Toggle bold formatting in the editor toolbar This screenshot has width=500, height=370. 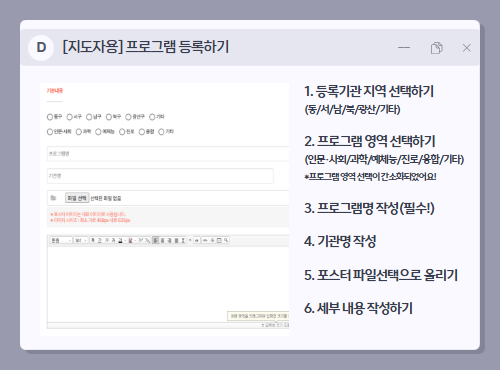[93, 240]
